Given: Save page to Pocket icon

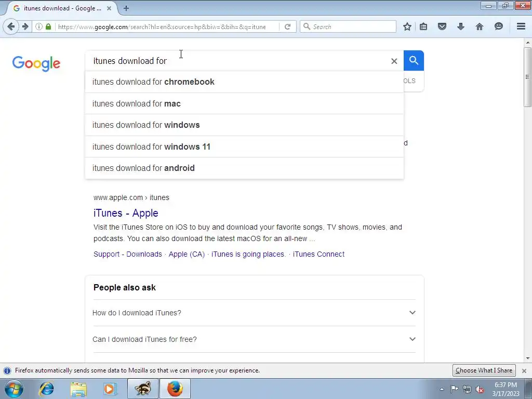Looking at the screenshot, I should (x=442, y=26).
